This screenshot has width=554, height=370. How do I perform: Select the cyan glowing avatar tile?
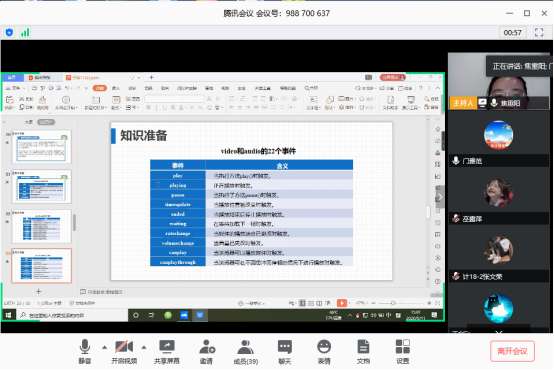tap(499, 309)
